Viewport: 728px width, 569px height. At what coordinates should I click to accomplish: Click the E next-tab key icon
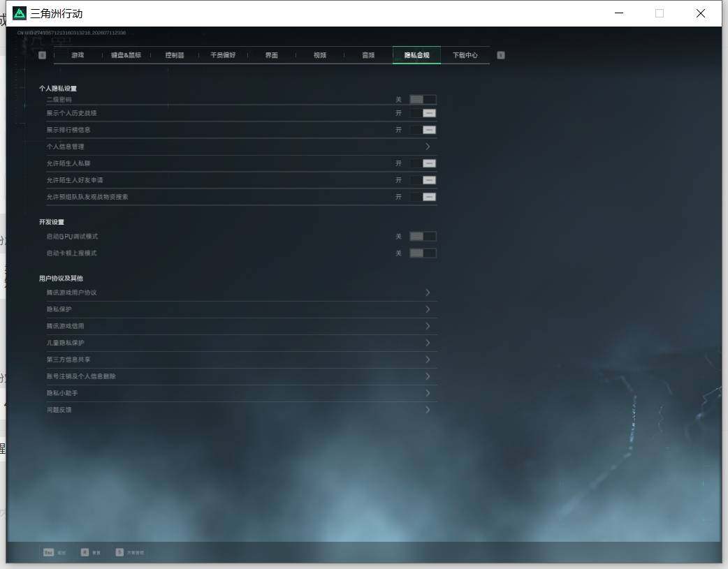[500, 55]
